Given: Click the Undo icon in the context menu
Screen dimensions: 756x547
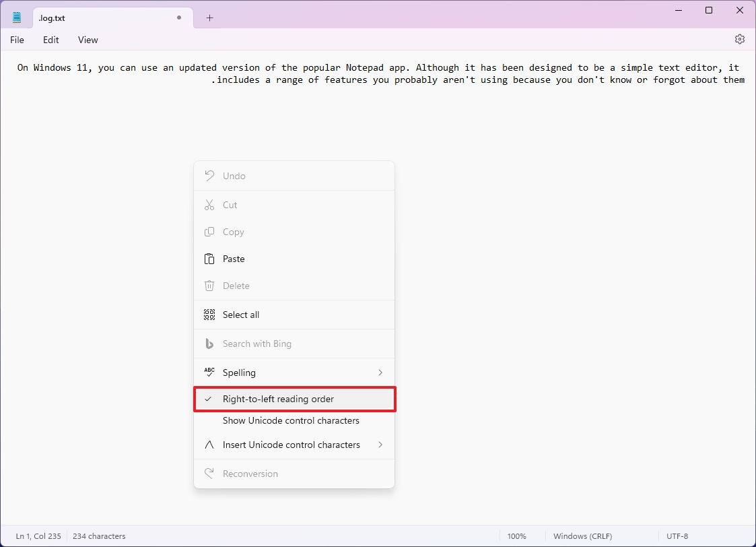Looking at the screenshot, I should pos(209,176).
